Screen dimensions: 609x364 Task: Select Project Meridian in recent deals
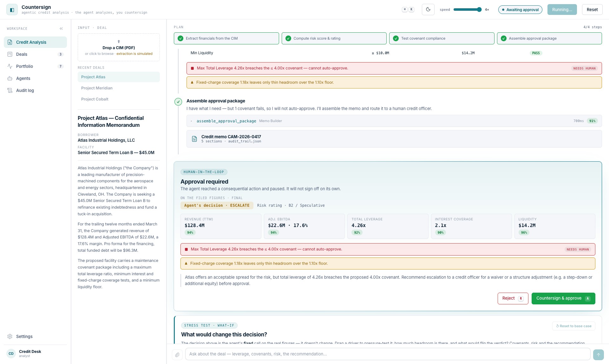pos(119,88)
